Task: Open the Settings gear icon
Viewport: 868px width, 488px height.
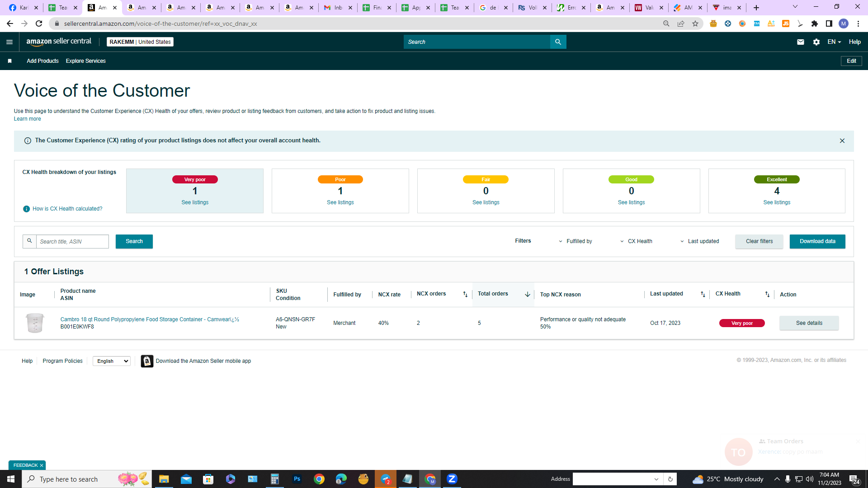Action: click(x=816, y=42)
